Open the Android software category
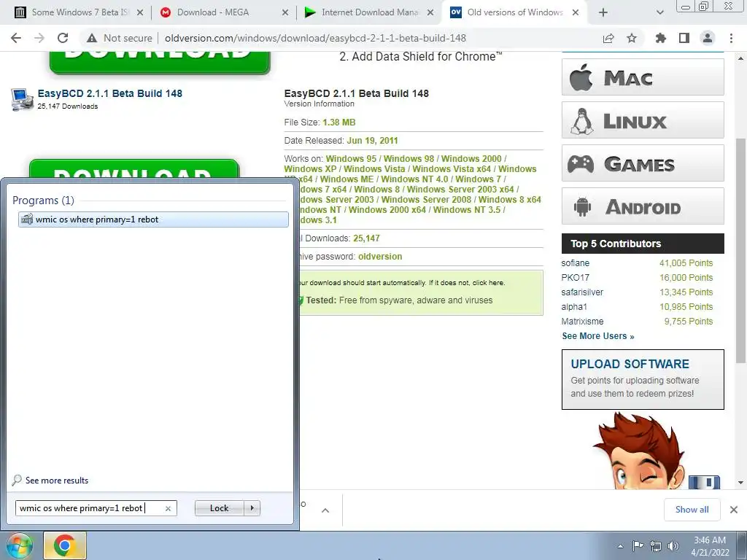747x560 pixels. tap(643, 206)
